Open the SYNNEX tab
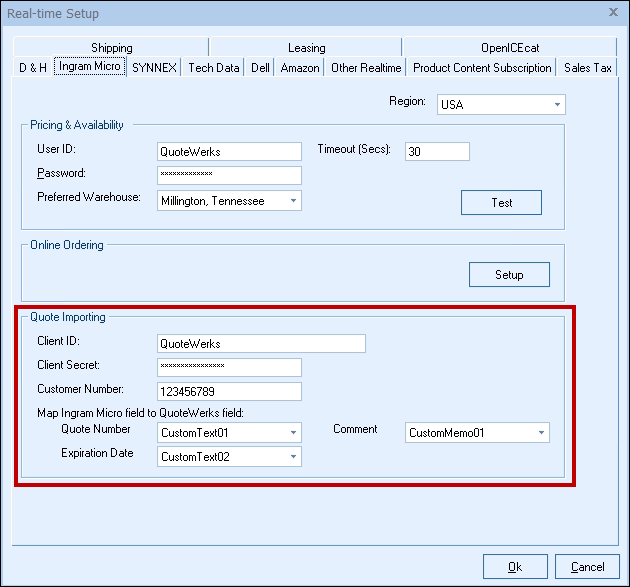 coord(154,67)
